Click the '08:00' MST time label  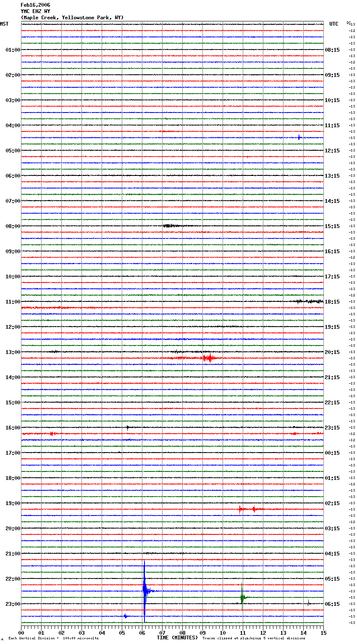coord(13,226)
